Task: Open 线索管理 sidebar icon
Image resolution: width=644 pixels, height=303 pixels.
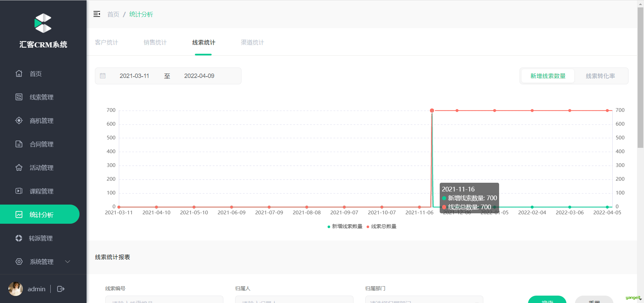Action: pyautogui.click(x=19, y=97)
